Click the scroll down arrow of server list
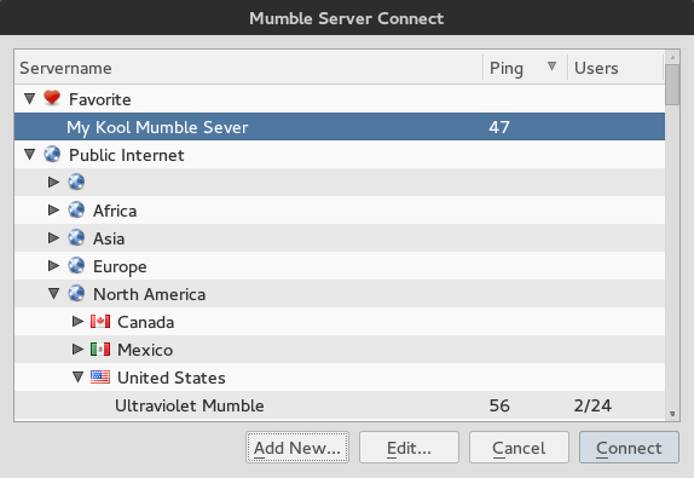Screen dimensions: 694x478 tap(672, 412)
